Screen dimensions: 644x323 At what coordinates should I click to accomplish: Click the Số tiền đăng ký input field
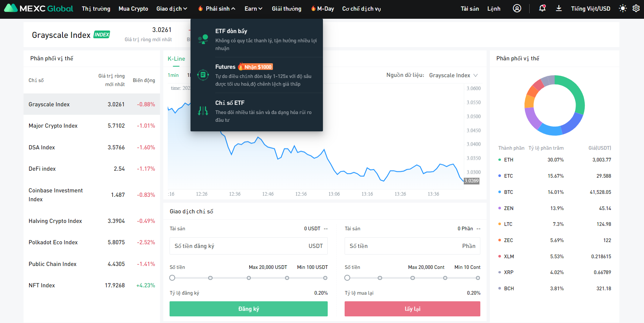pos(249,246)
